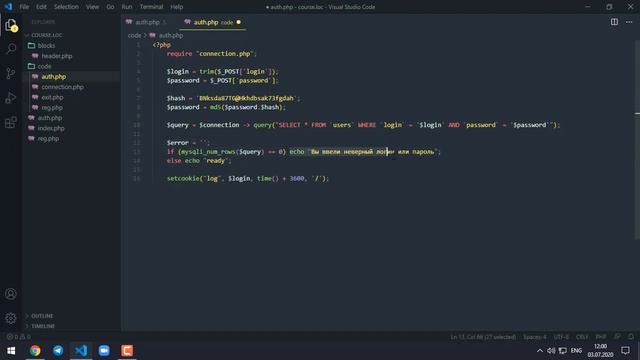This screenshot has height=360, width=640.
Task: Open the Terminal menu
Action: click(151, 7)
